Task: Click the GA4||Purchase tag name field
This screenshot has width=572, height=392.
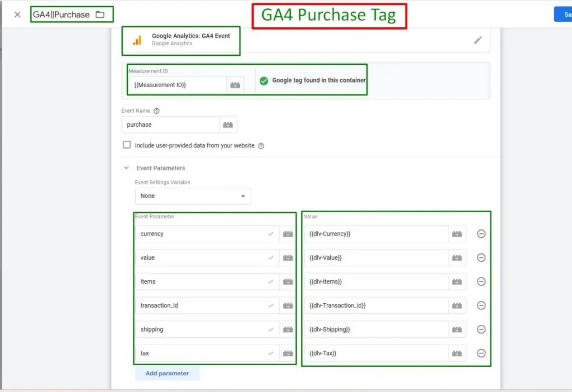Action: 61,15
